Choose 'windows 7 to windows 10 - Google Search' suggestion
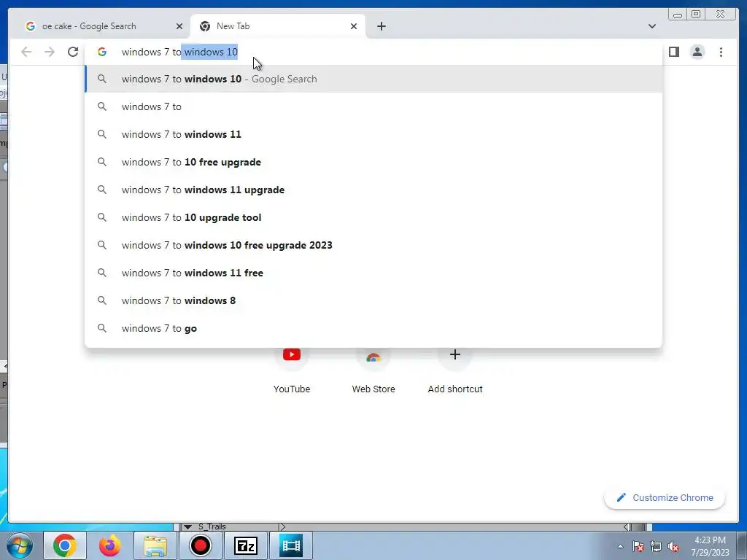This screenshot has width=747, height=560. [x=373, y=79]
